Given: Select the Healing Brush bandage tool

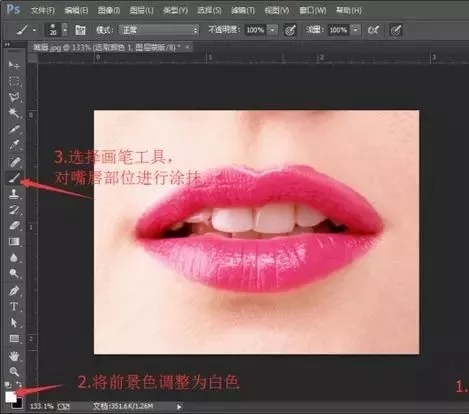Looking at the screenshot, I should 14,162.
